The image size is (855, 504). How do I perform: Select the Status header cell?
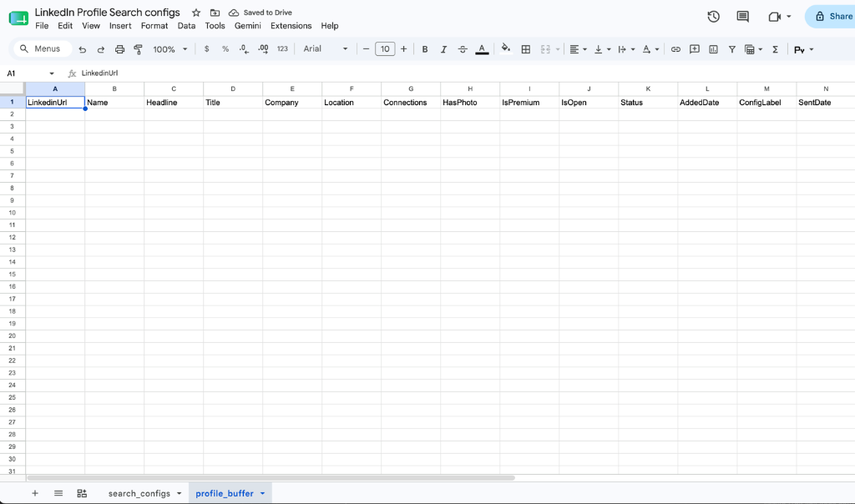pyautogui.click(x=648, y=103)
